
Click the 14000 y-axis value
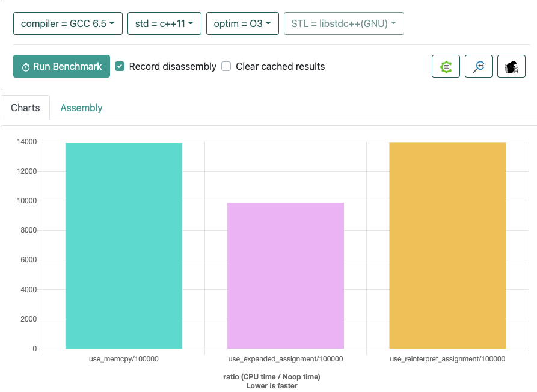pyautogui.click(x=26, y=142)
